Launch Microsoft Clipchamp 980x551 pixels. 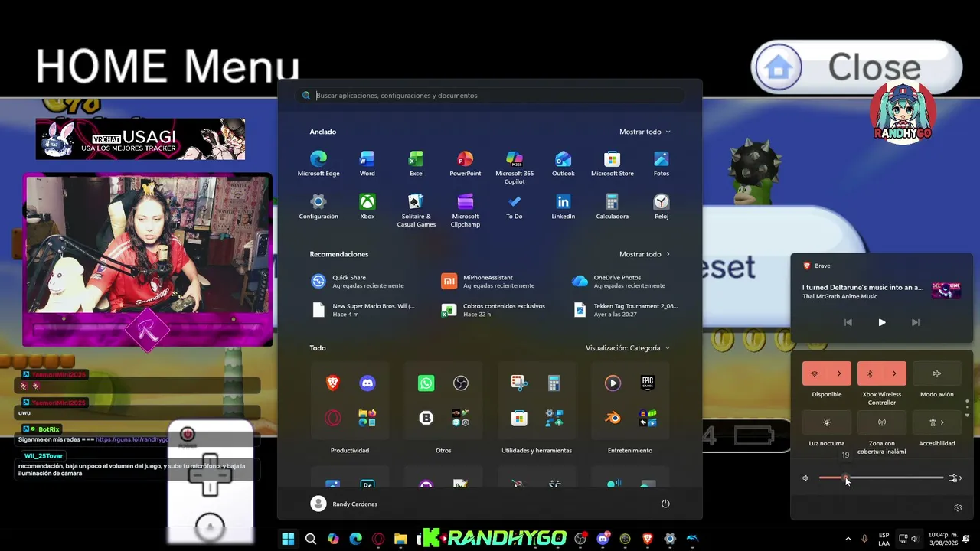(x=465, y=210)
